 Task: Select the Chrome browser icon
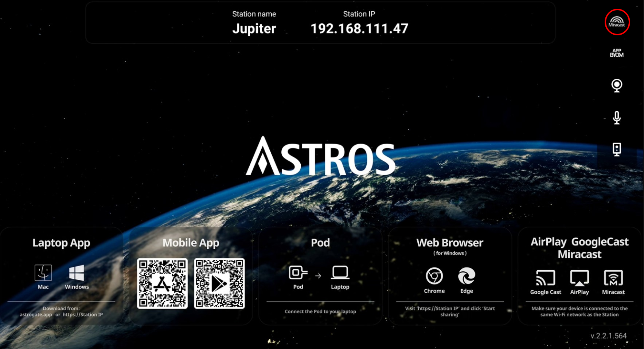pos(434,276)
